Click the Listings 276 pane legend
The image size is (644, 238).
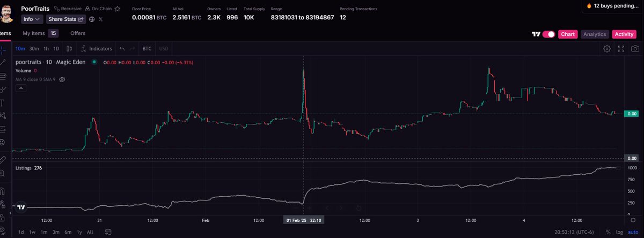[x=29, y=168]
